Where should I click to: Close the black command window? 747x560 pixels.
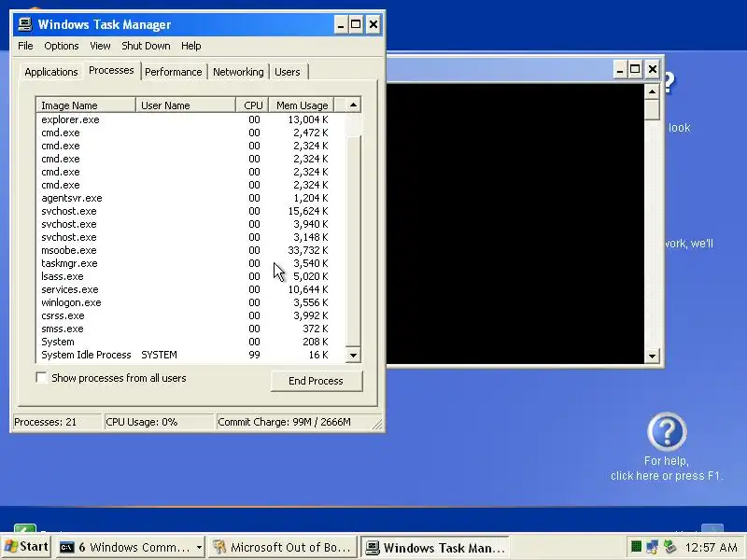click(x=652, y=70)
